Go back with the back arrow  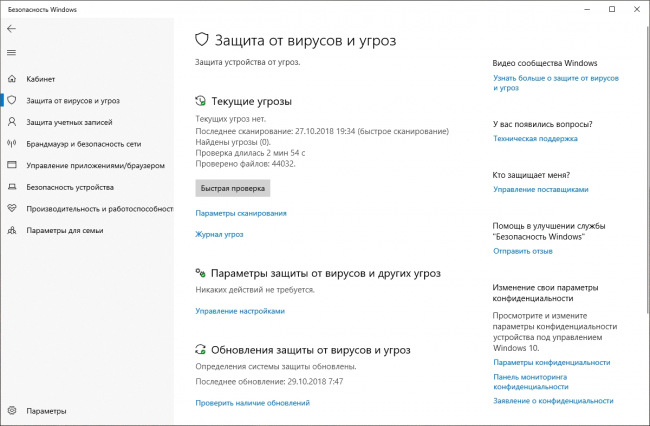pyautogui.click(x=11, y=29)
